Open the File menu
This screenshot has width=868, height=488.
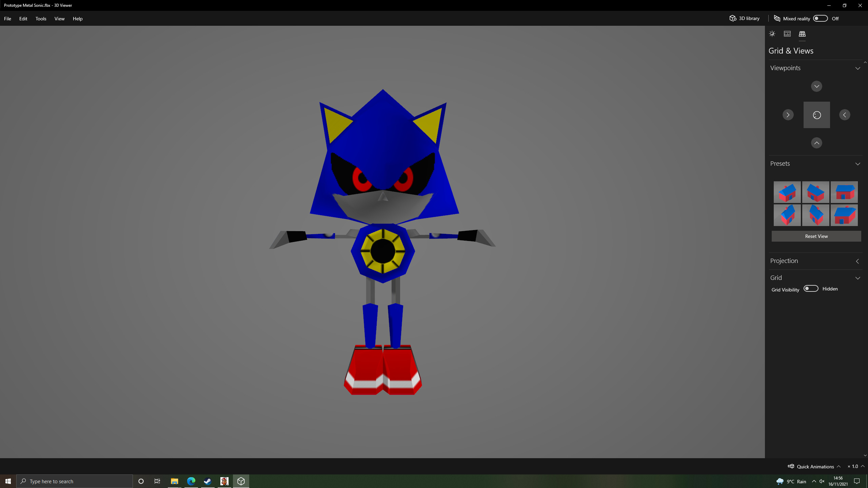click(7, 19)
